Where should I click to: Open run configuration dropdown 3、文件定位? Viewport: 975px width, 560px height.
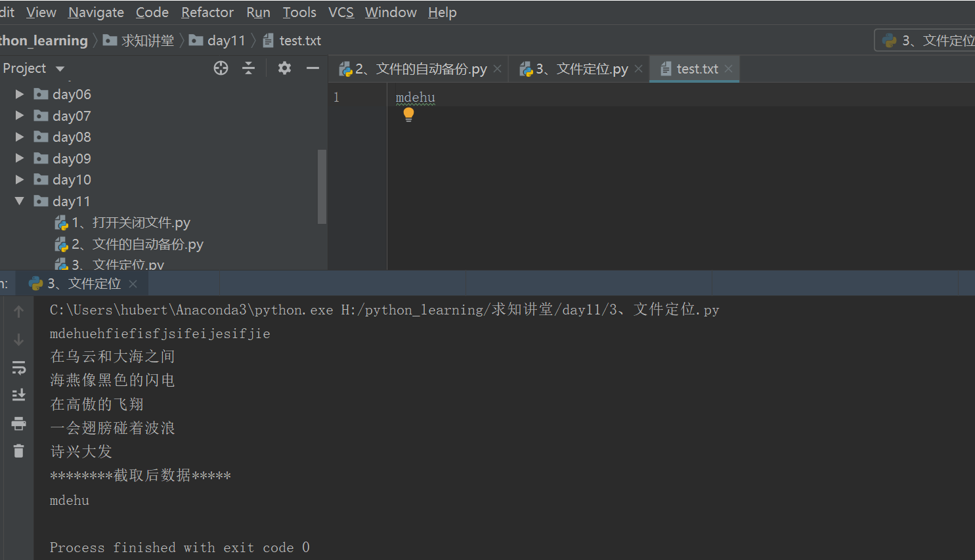[926, 41]
